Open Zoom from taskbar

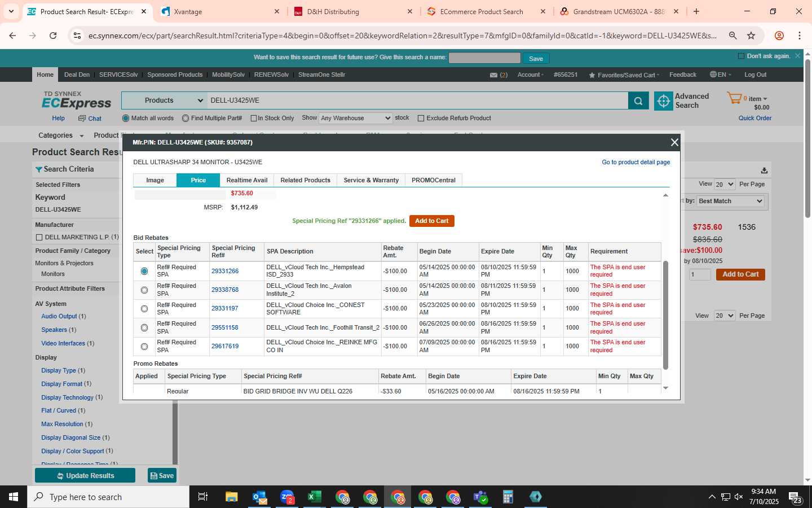[287, 497]
